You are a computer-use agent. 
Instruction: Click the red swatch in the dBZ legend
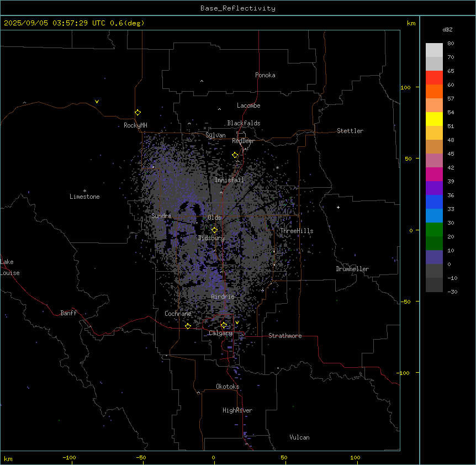[434, 77]
